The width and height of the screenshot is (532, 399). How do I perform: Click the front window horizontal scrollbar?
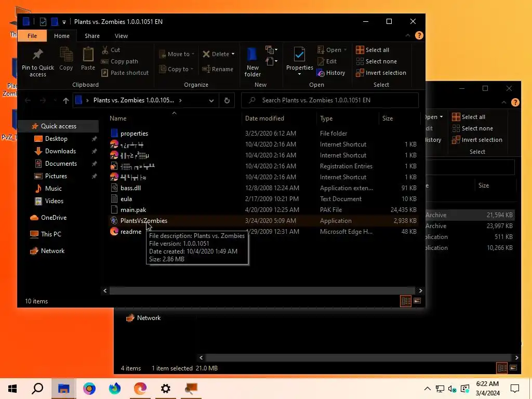tap(262, 291)
